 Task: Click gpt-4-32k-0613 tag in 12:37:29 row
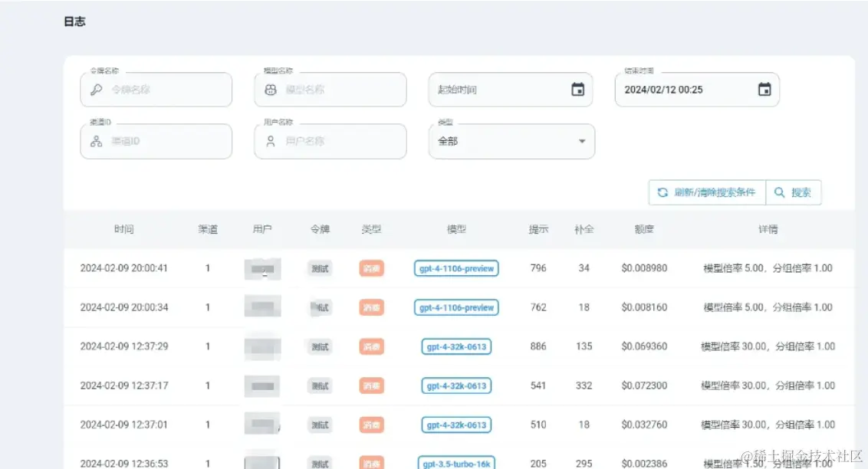(x=457, y=347)
